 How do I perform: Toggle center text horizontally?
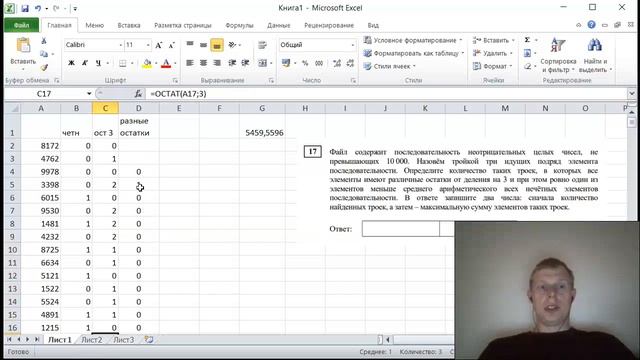pyautogui.click(x=203, y=63)
